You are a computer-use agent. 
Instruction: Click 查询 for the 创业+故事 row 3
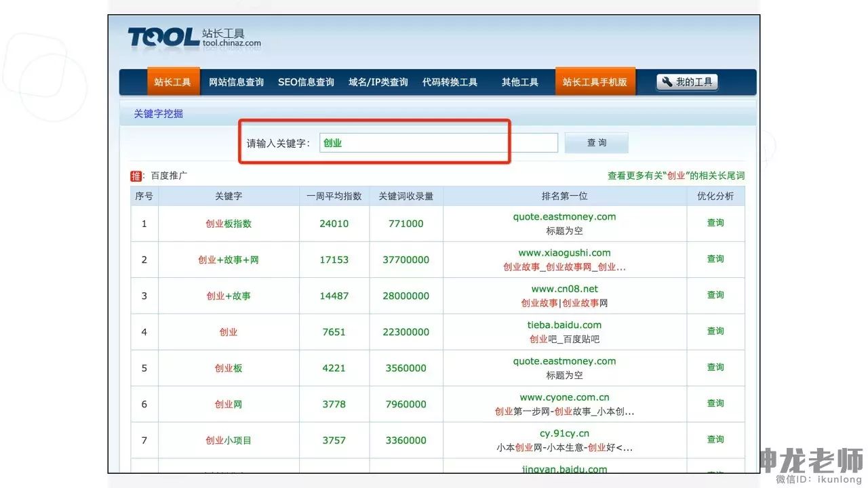coord(715,295)
